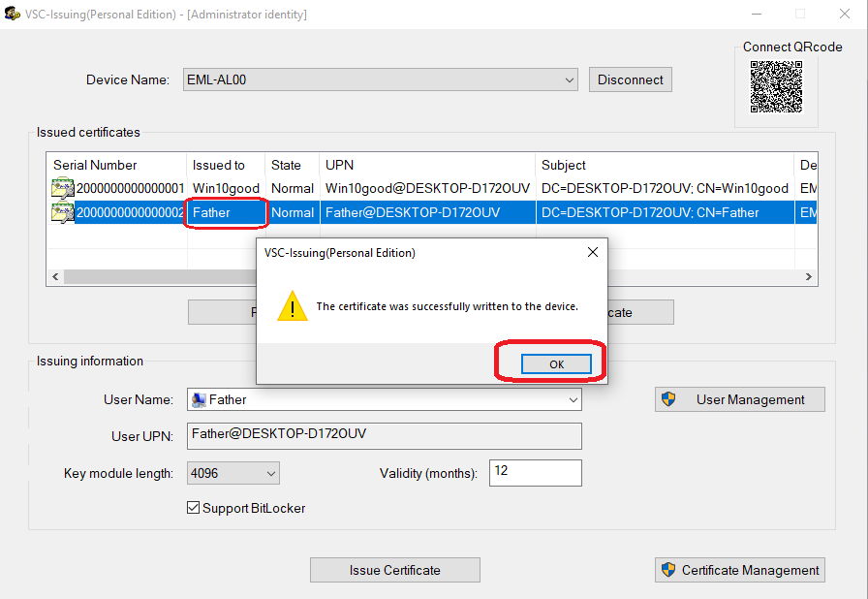Click the Issue Certificate button
The width and height of the screenshot is (868, 599).
[x=394, y=570]
